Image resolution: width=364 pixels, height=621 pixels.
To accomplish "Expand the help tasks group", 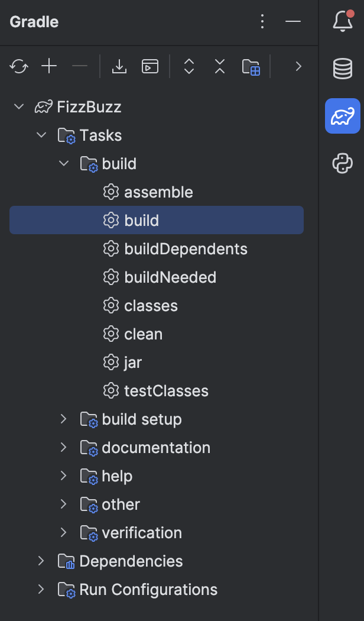I will 63,476.
